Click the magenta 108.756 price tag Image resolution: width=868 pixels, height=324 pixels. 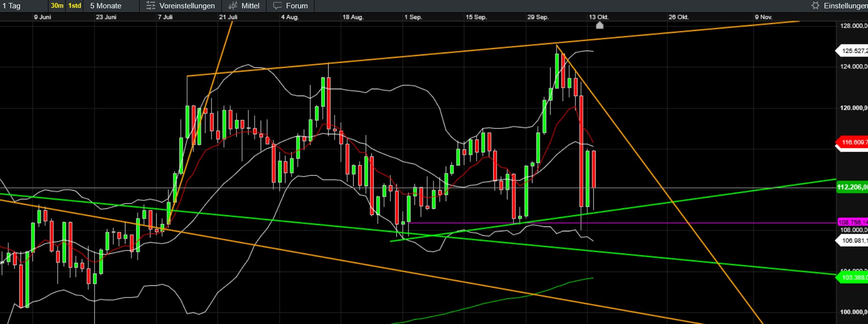pyautogui.click(x=853, y=223)
